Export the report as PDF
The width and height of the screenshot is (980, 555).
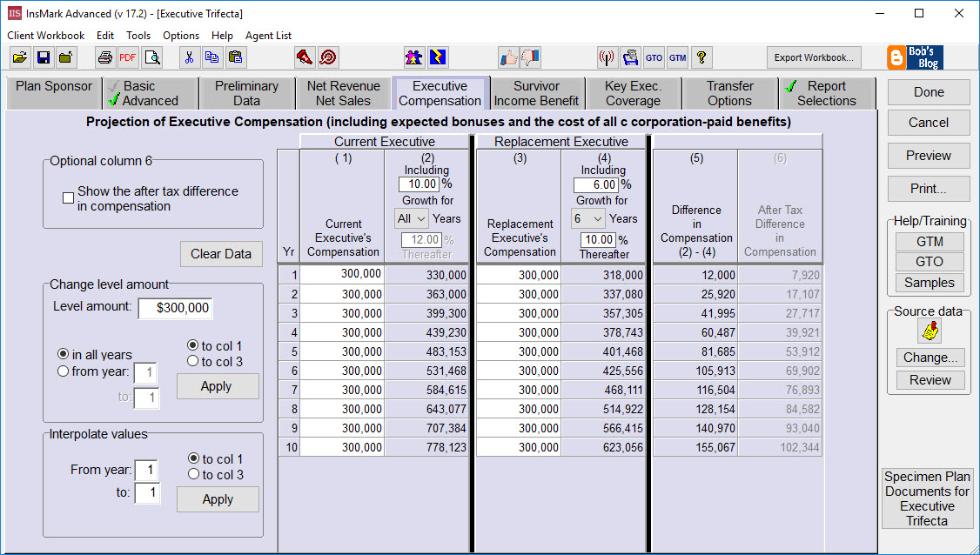127,57
